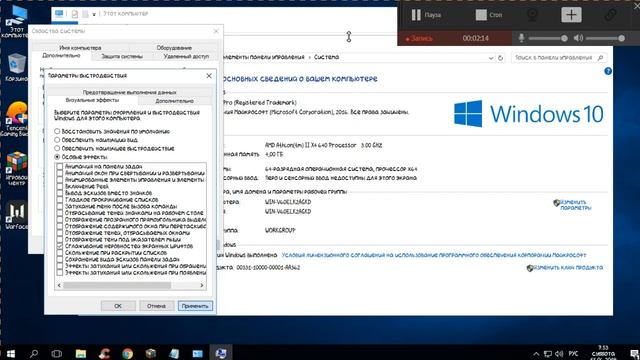
Task: Open the notepad-like app on taskbar
Action: [174, 353]
